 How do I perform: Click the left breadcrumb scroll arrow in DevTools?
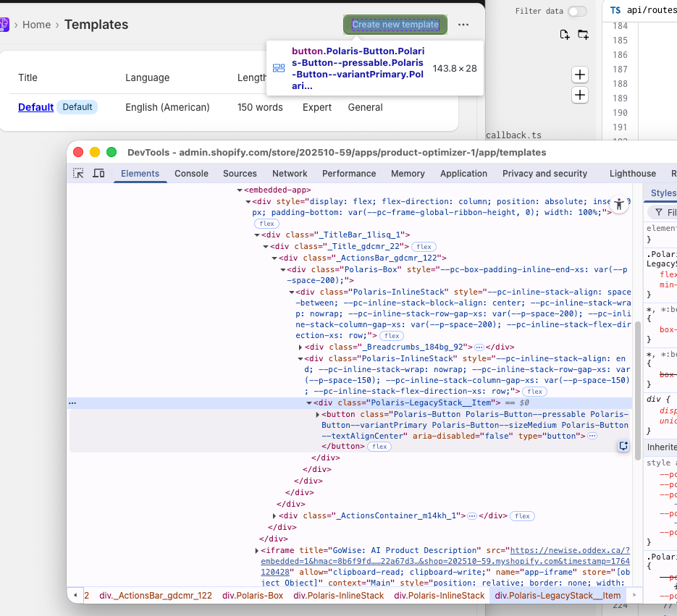click(75, 595)
